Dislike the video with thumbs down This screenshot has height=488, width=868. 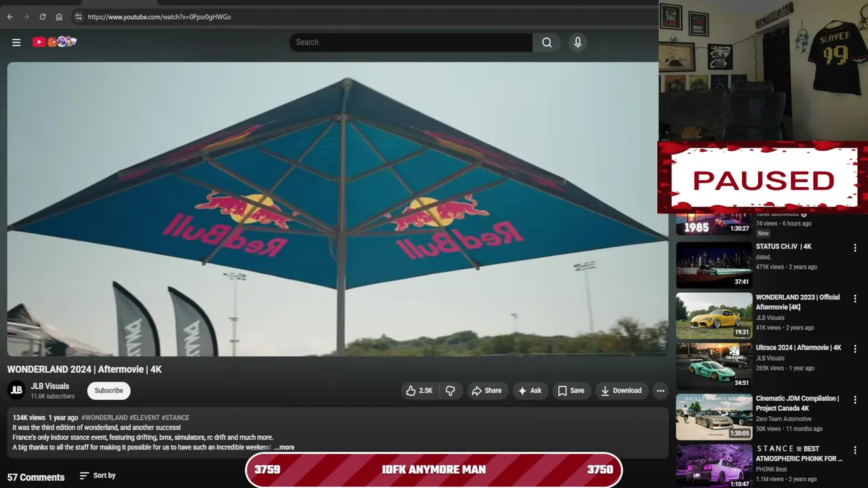pos(450,390)
